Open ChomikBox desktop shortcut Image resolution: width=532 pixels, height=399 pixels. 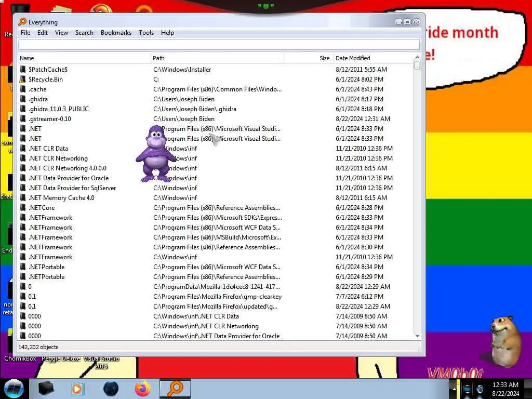(x=20, y=358)
